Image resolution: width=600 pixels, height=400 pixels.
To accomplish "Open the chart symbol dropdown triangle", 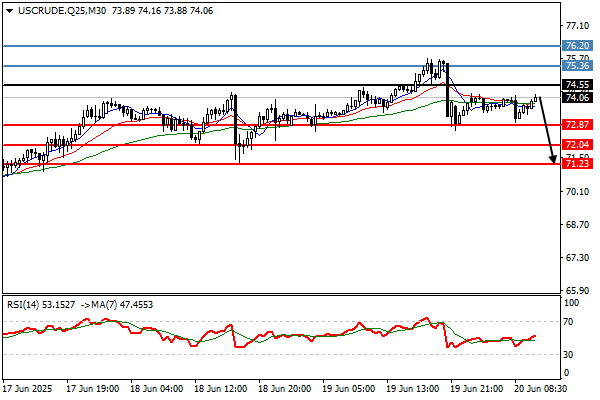I will coord(10,11).
